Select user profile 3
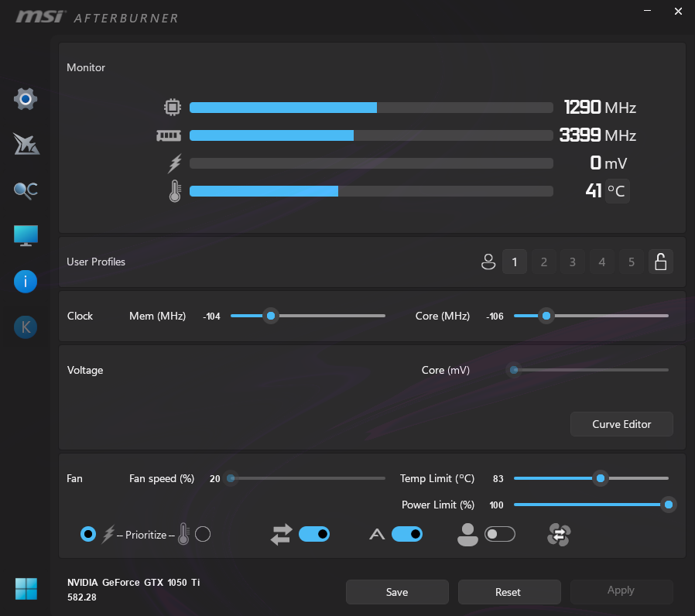Screen dimensions: 695x616 pyautogui.click(x=573, y=262)
